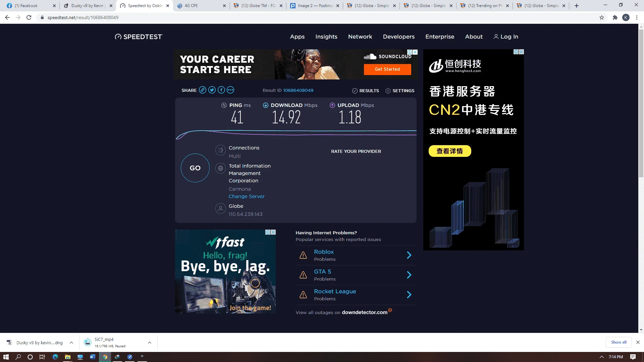Switch to Image 2 Postimage tab
The image size is (644, 362).
(315, 6)
